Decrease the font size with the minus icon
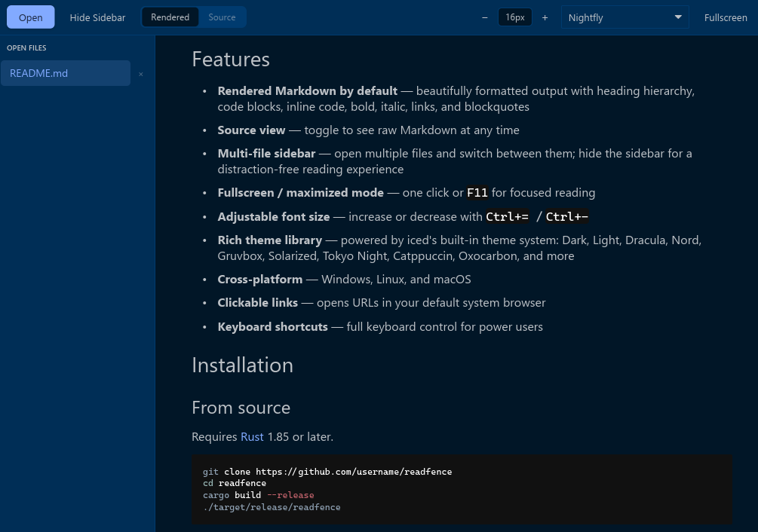 484,17
